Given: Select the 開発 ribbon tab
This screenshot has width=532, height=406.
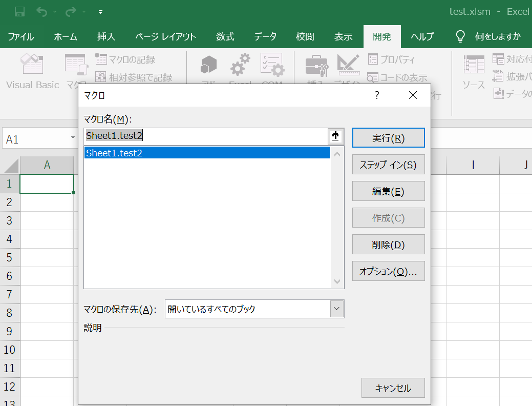Looking at the screenshot, I should pyautogui.click(x=382, y=36).
